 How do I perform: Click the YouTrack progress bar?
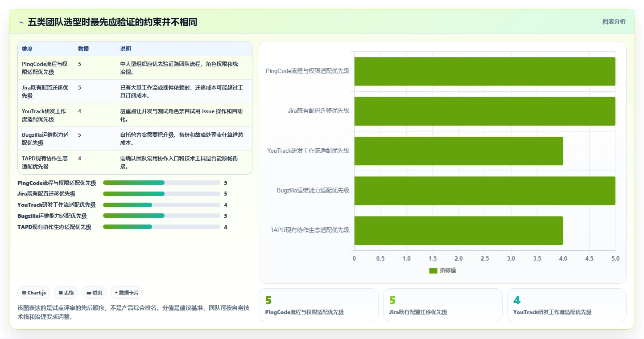coord(161,205)
